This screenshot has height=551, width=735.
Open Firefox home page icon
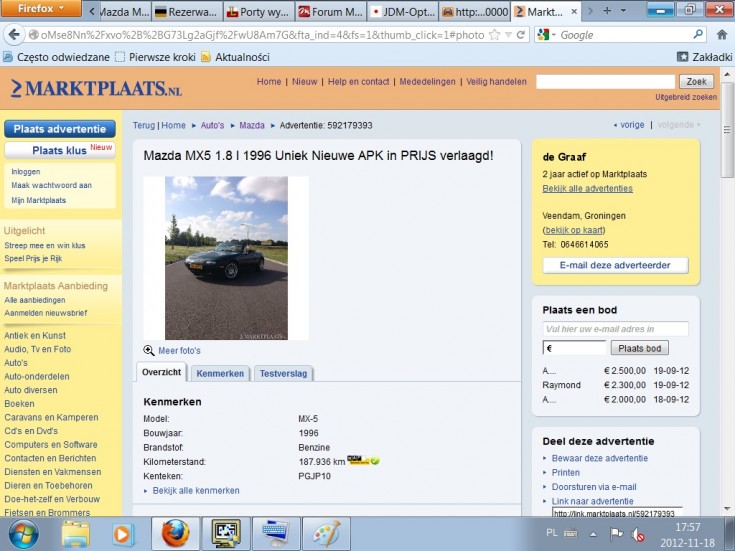click(722, 34)
